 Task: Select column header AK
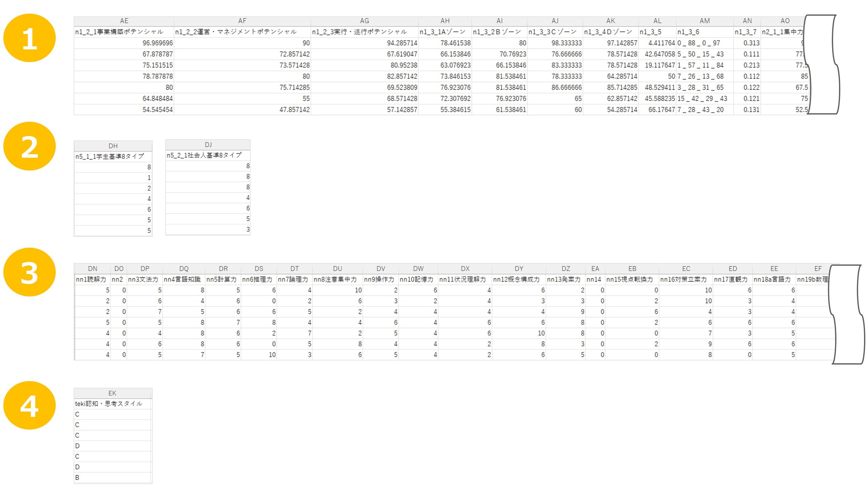(611, 21)
